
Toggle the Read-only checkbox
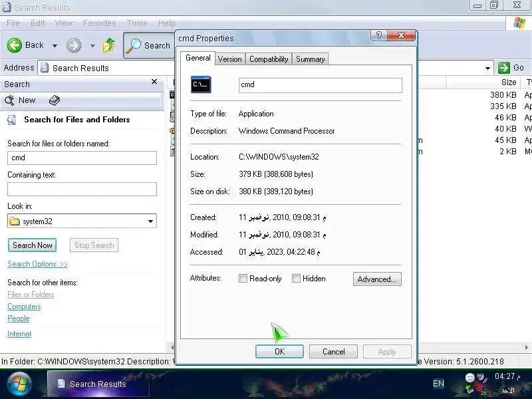click(x=243, y=279)
